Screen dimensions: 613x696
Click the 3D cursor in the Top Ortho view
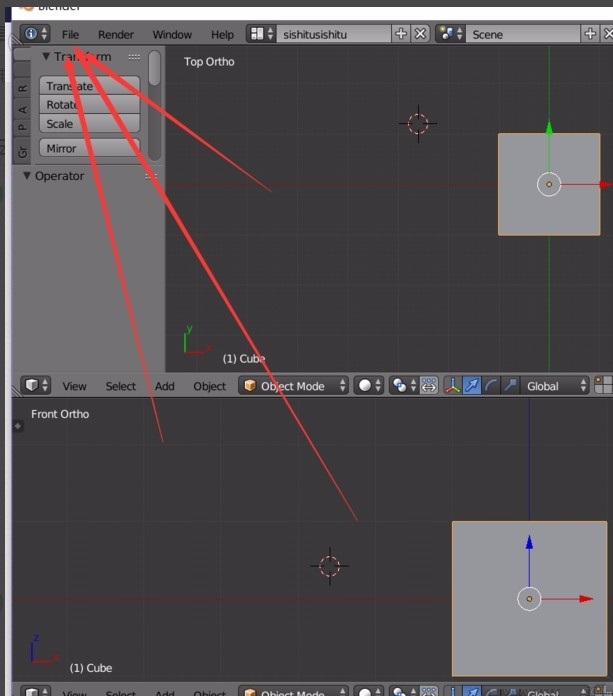click(x=418, y=124)
